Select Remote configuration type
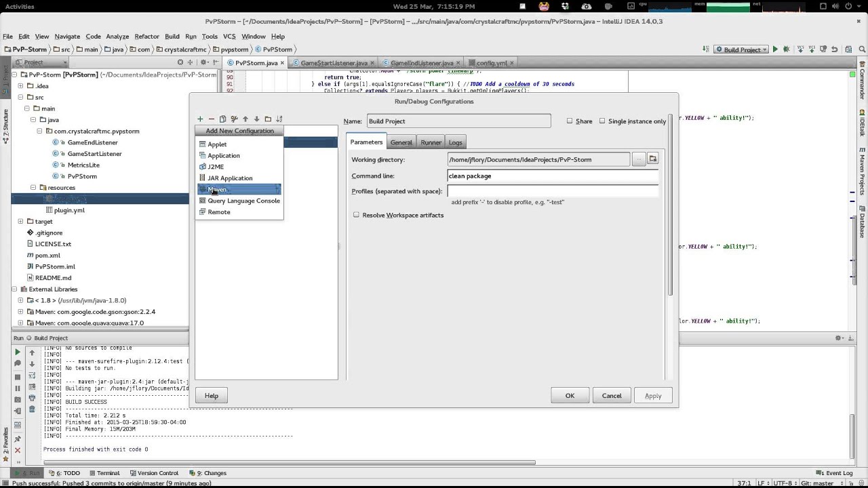 click(239, 212)
